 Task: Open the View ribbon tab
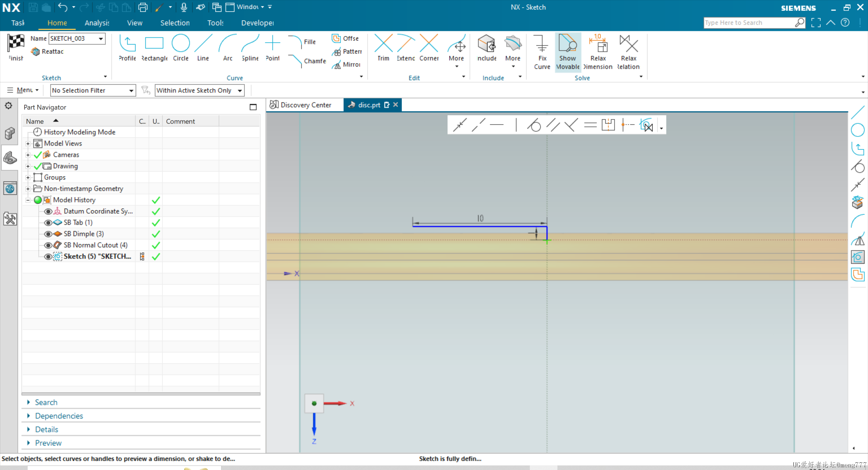[135, 23]
